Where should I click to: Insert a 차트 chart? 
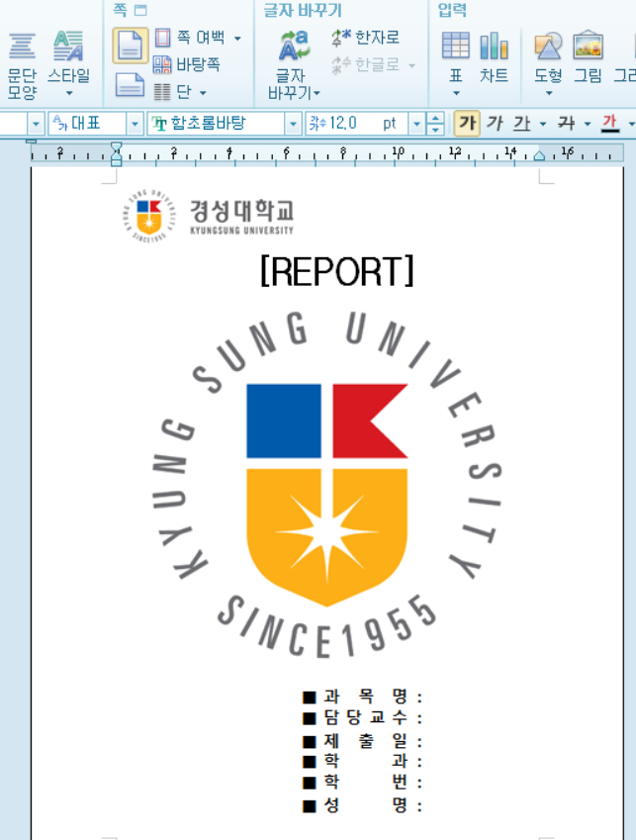click(x=494, y=57)
